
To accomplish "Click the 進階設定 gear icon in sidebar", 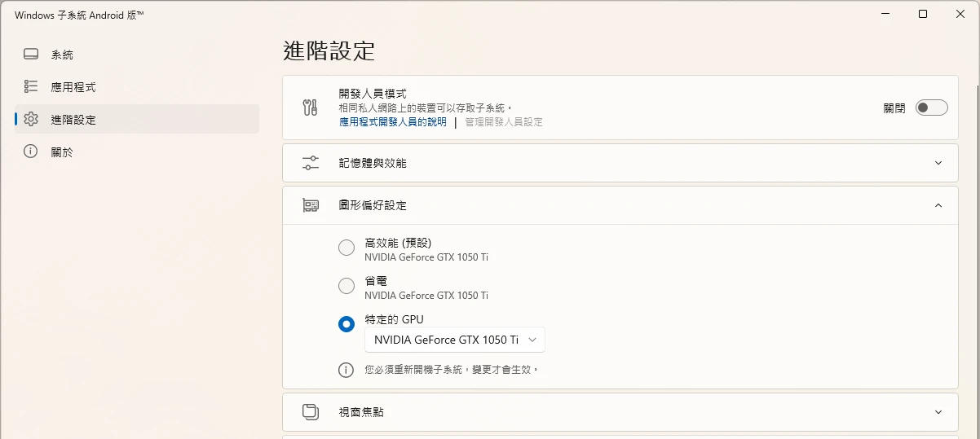I will 31,119.
